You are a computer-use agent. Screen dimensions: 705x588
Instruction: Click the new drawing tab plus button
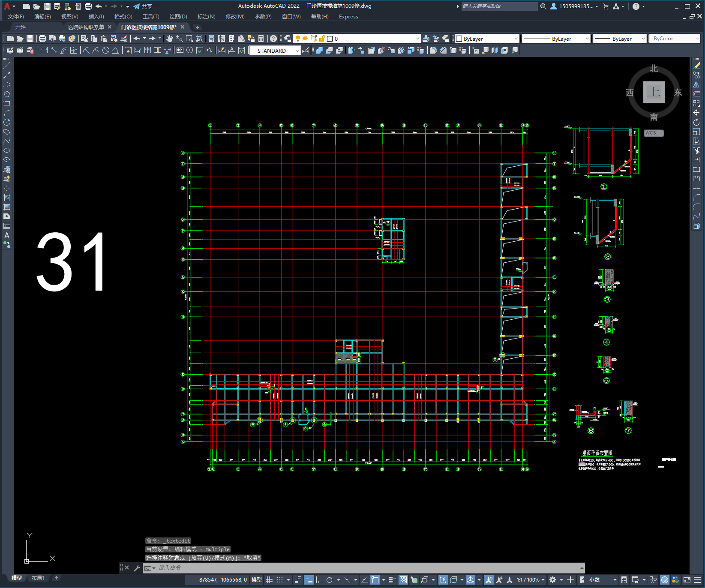coord(198,27)
